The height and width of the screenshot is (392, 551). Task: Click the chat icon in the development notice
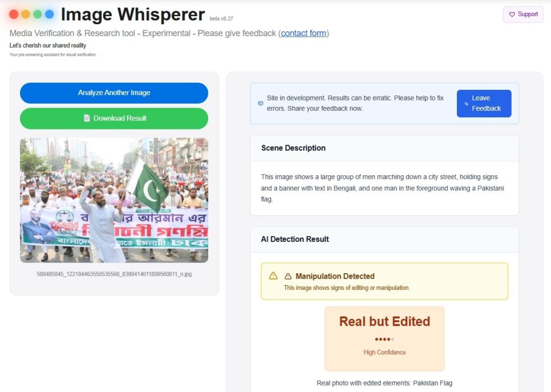(261, 103)
